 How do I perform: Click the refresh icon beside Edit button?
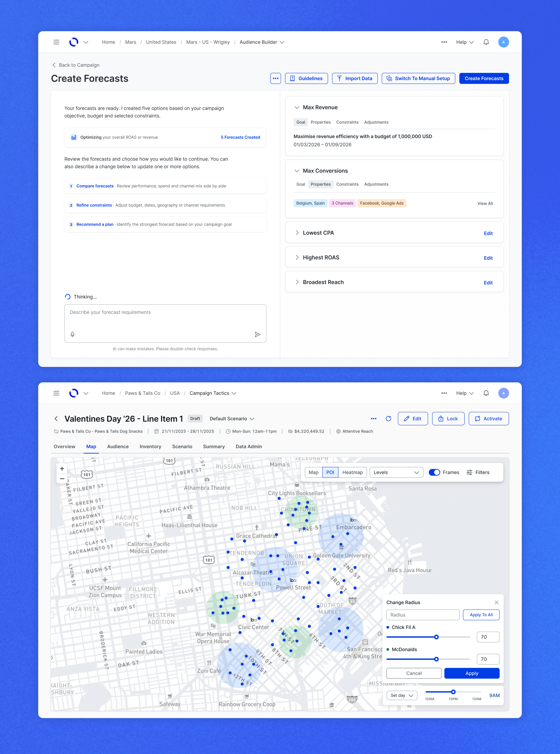pyautogui.click(x=388, y=419)
